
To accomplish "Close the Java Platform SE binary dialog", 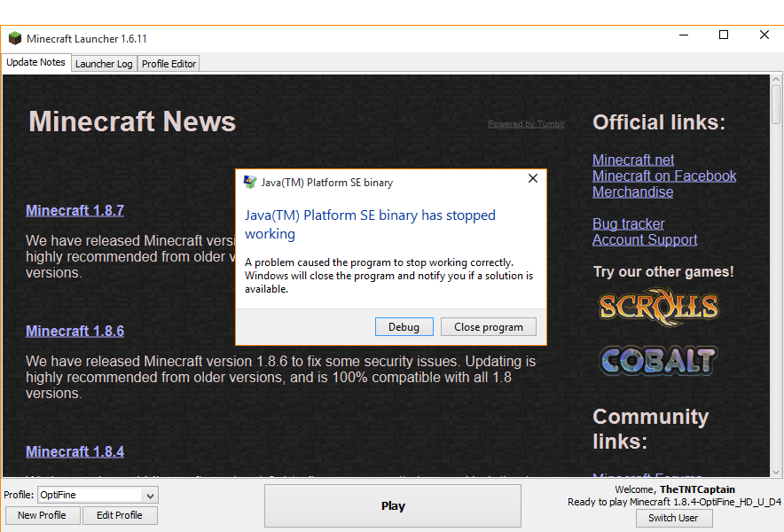I will pos(533,178).
